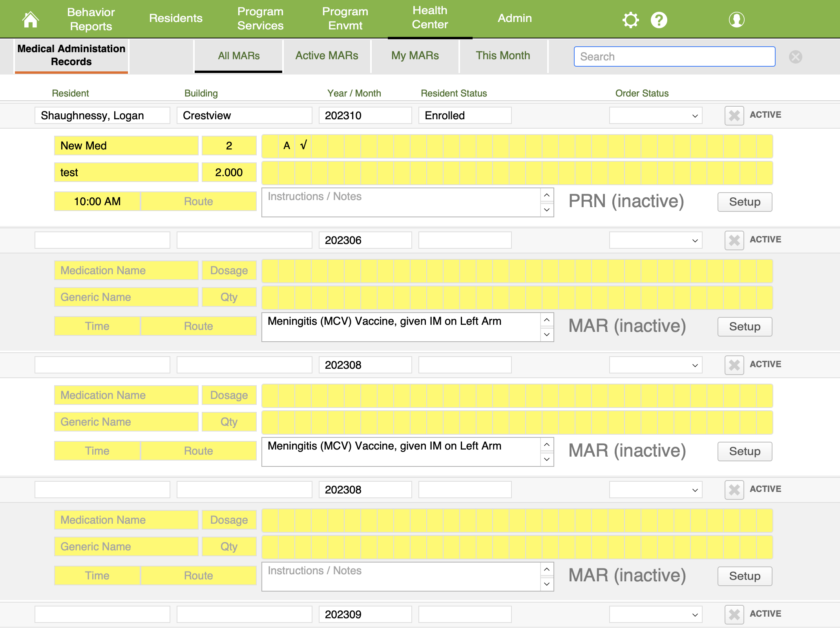This screenshot has width=840, height=630.
Task: Click first 202308 Meningitis vaccine notes field
Action: [401, 452]
